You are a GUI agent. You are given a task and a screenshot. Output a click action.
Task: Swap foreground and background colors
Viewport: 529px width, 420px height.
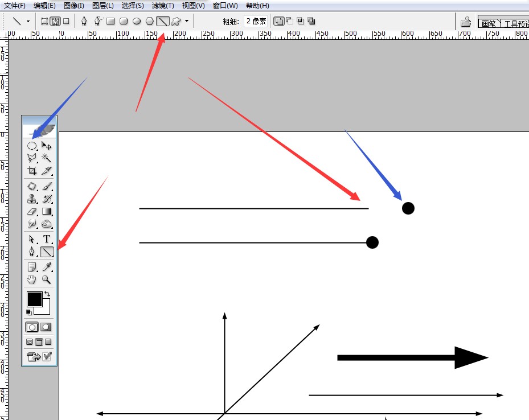click(x=47, y=294)
